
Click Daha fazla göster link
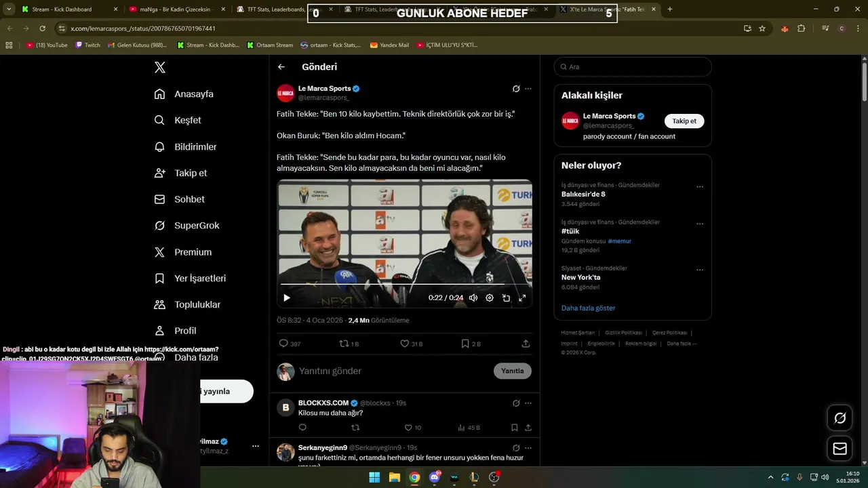pyautogui.click(x=588, y=308)
